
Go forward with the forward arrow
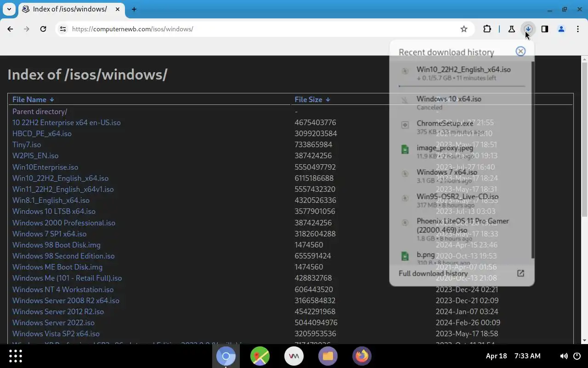27,29
